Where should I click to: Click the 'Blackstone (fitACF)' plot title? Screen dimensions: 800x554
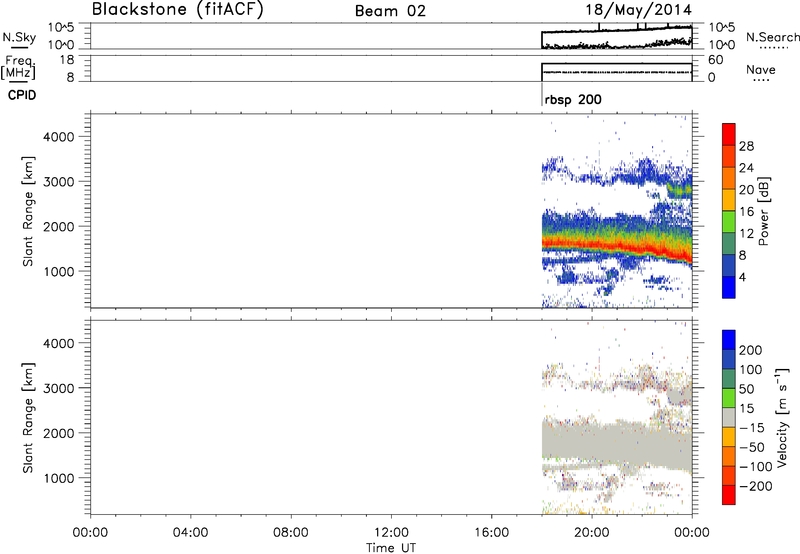coord(178,9)
